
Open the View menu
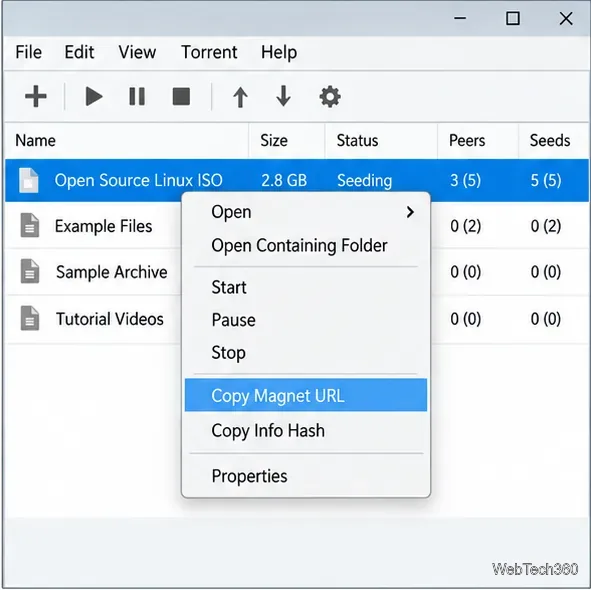(137, 52)
